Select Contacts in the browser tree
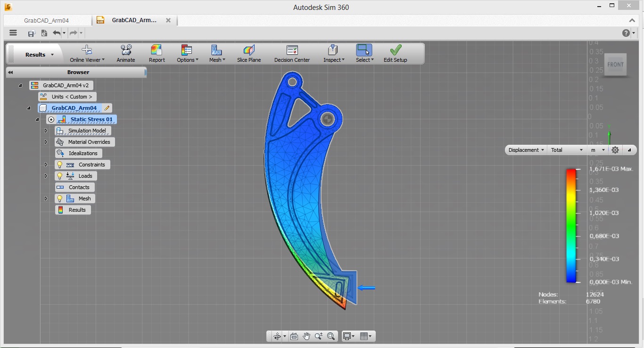 tap(74, 187)
